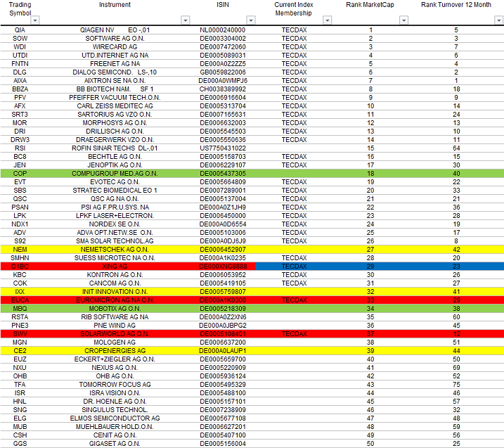Select the KONTRON AG O.N. cell
Image resolution: width=504 pixels, height=448 pixels.
115,275
